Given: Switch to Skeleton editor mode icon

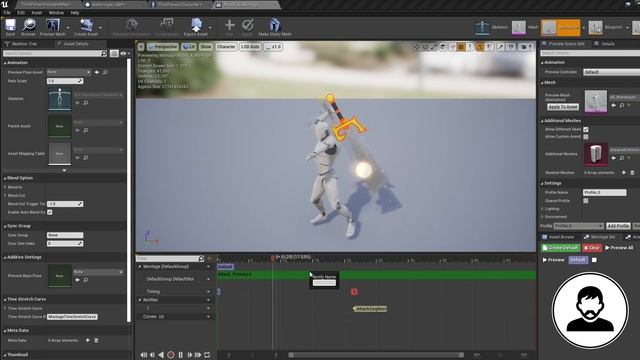Looking at the screenshot, I should pos(482,28).
